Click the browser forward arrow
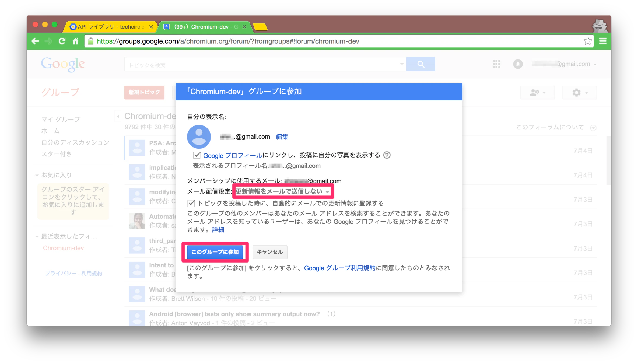 48,41
